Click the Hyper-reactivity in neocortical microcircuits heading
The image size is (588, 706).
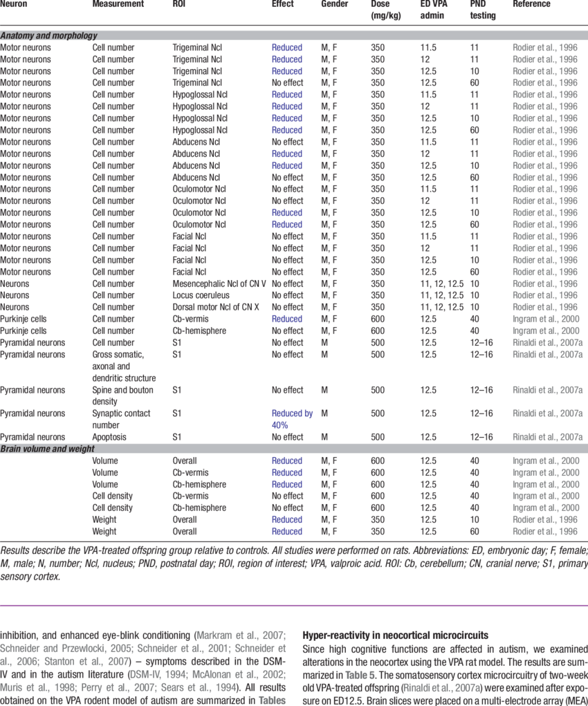tap(395, 635)
